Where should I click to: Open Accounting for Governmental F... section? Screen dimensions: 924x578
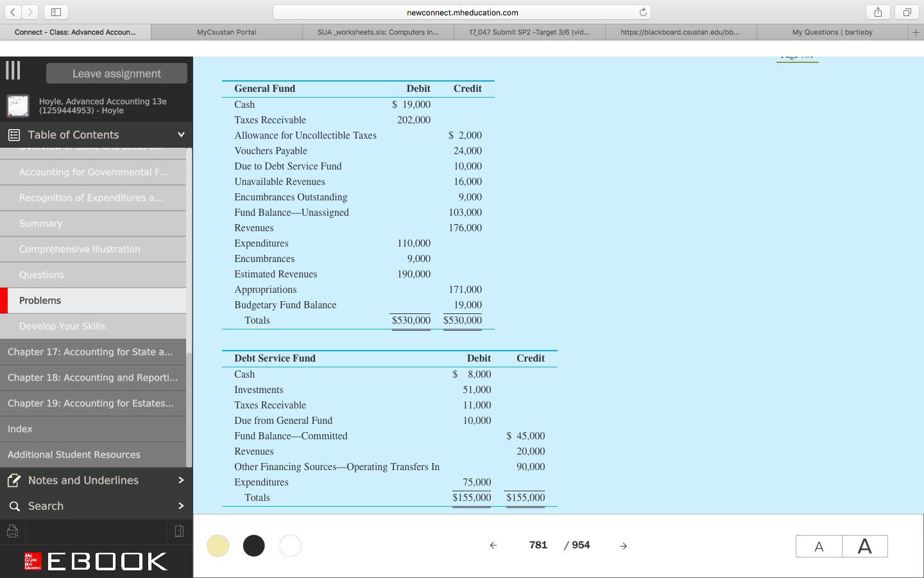coord(93,172)
